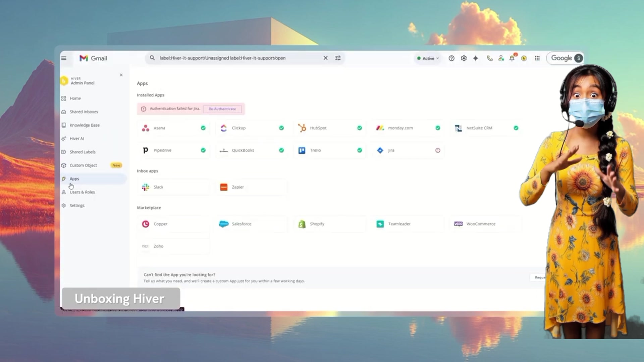Open Hiver notifications bell icon
The width and height of the screenshot is (644, 362).
512,58
